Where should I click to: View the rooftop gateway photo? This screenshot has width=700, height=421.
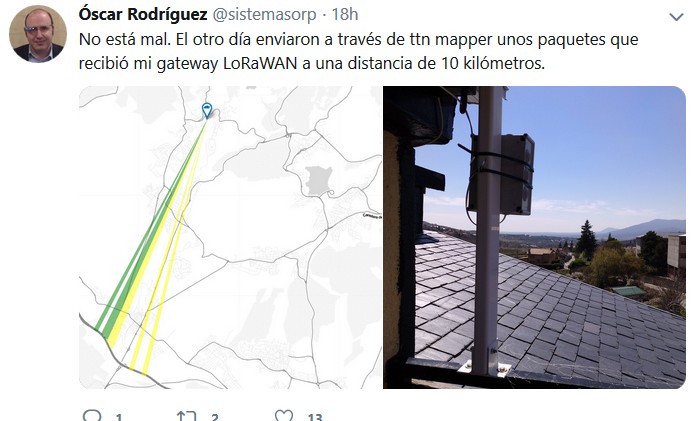click(x=534, y=237)
